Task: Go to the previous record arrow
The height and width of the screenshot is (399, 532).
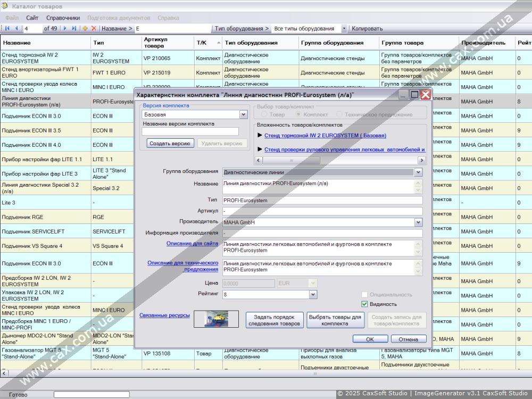Action: point(16,28)
